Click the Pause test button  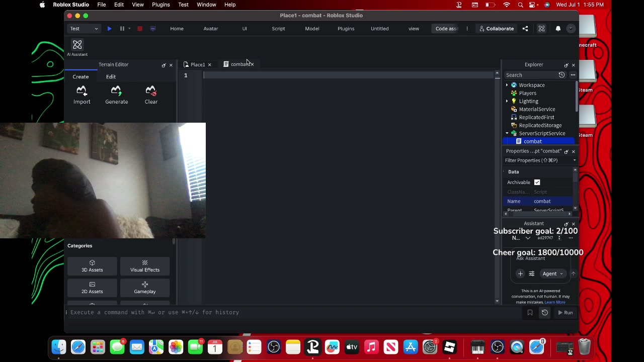[122, 29]
